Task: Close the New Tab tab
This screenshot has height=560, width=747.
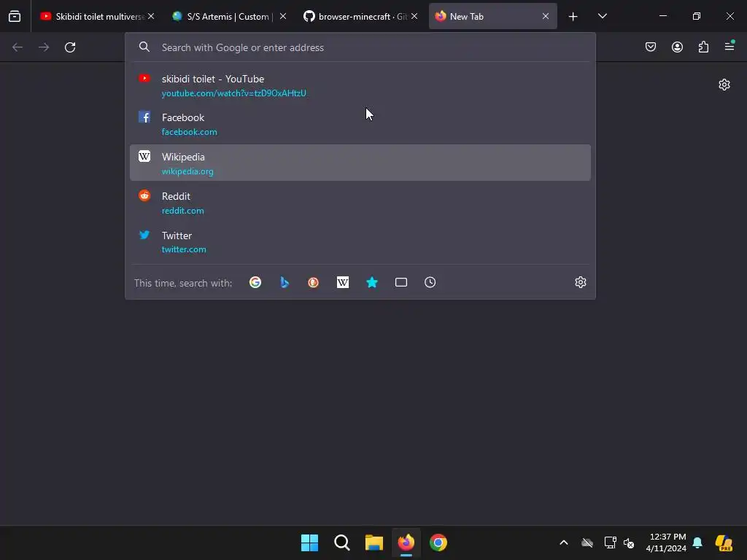Action: (546, 16)
